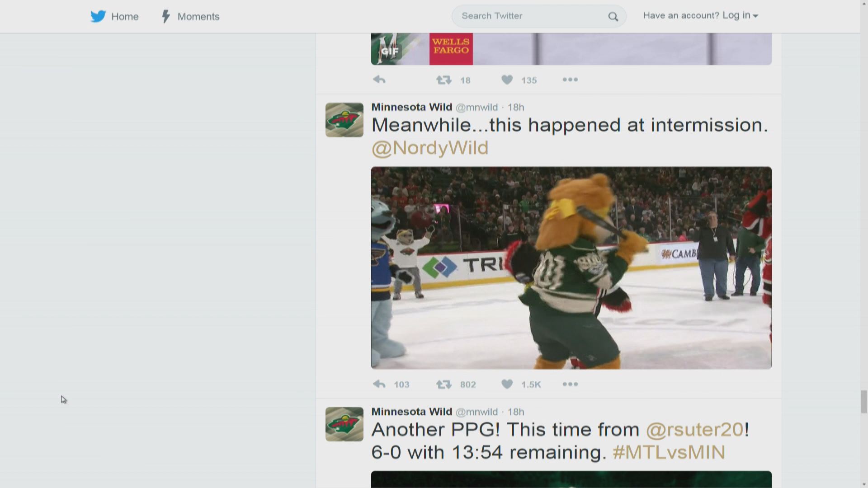Click the Moments lightning bolt icon

(166, 17)
